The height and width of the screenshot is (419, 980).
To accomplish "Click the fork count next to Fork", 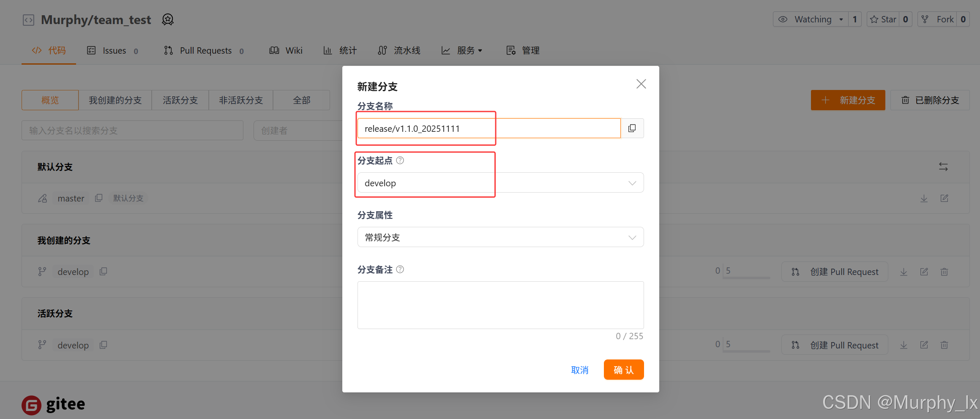I will (963, 19).
